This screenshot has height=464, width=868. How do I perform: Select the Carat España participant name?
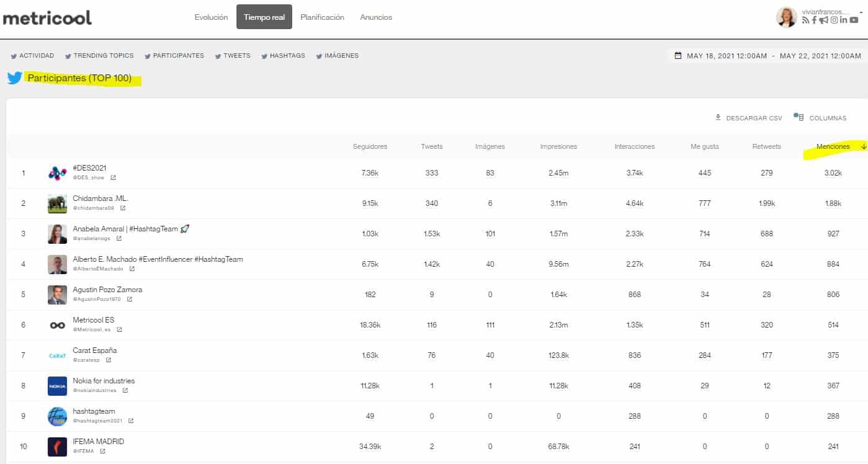click(x=95, y=350)
